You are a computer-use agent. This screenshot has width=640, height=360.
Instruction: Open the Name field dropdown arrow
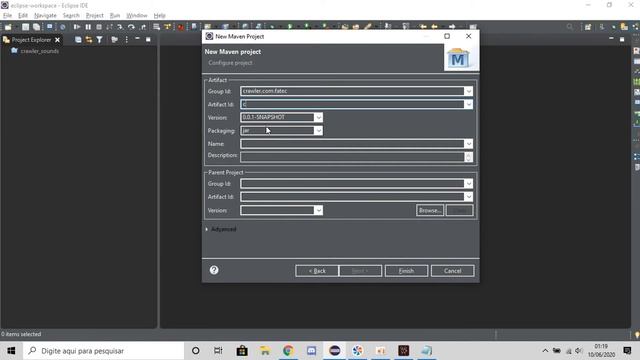pos(469,144)
